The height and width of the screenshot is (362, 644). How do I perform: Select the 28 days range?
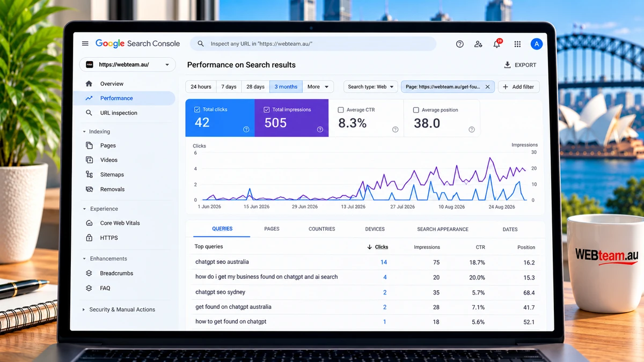255,86
